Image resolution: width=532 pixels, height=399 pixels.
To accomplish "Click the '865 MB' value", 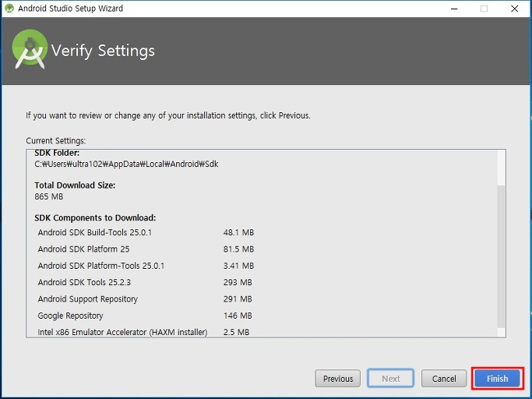I will tap(49, 196).
